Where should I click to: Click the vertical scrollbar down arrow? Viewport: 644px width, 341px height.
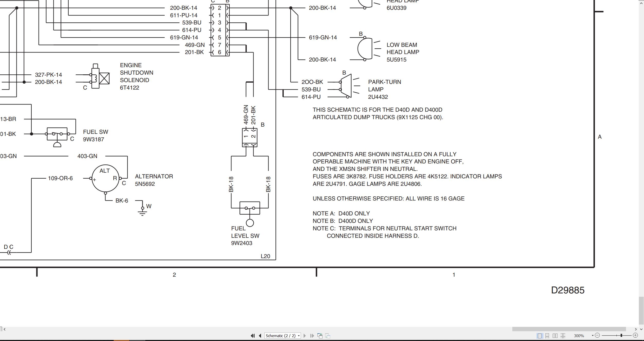click(x=641, y=329)
